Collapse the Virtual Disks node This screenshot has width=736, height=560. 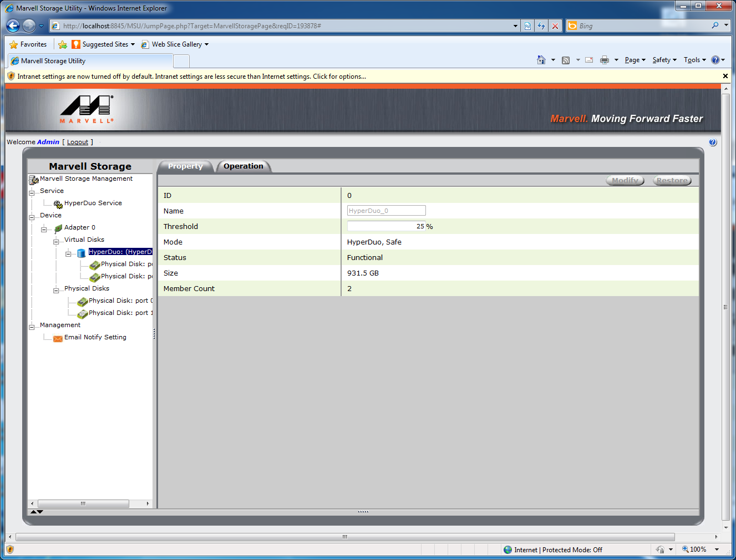(56, 241)
